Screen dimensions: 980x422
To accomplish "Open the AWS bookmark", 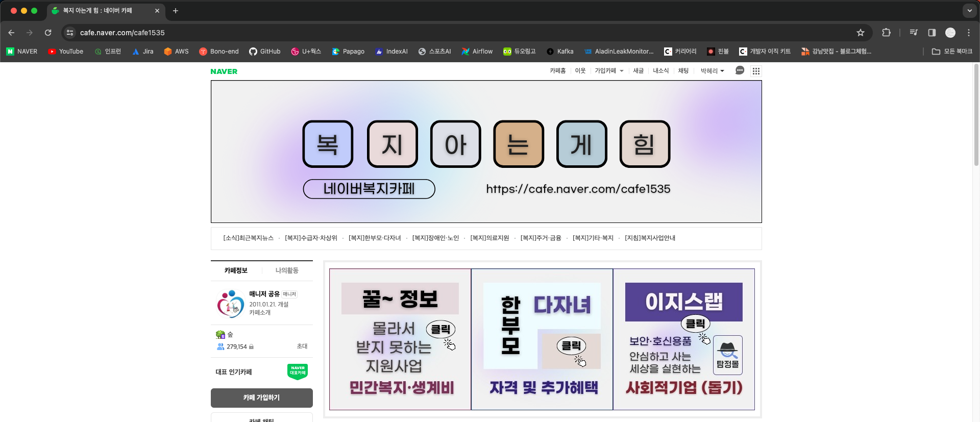I will coord(176,52).
